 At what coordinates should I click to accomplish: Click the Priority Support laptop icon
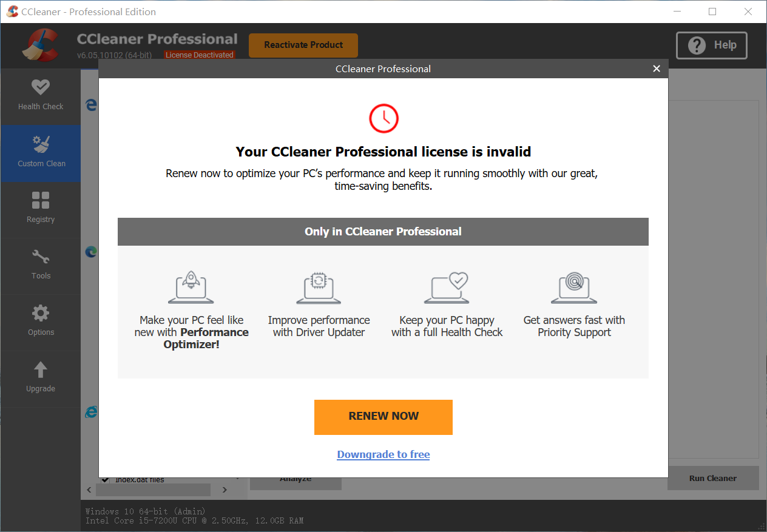click(x=574, y=288)
